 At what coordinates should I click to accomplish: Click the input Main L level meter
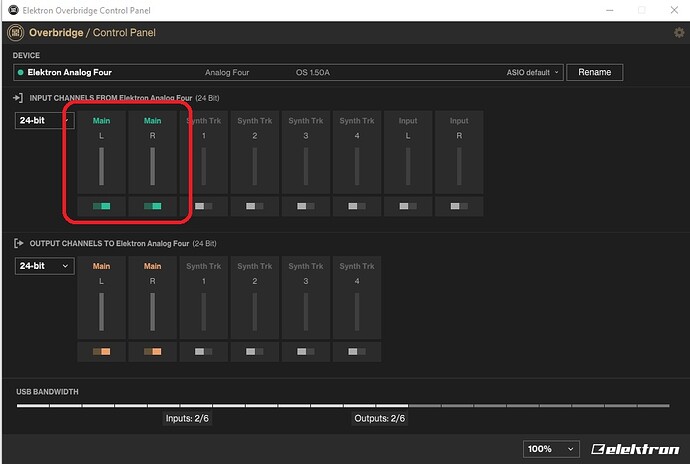[x=102, y=166]
